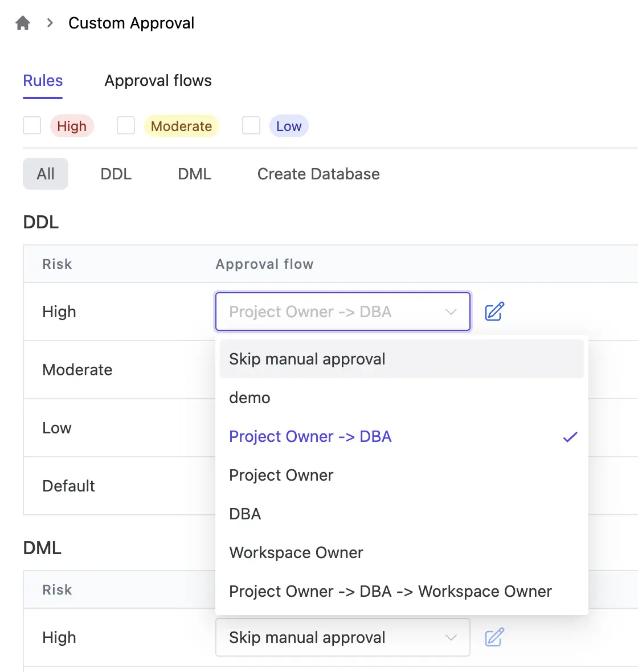Select the DBA flow from the list
Viewport: 638px width, 672px height.
click(245, 514)
